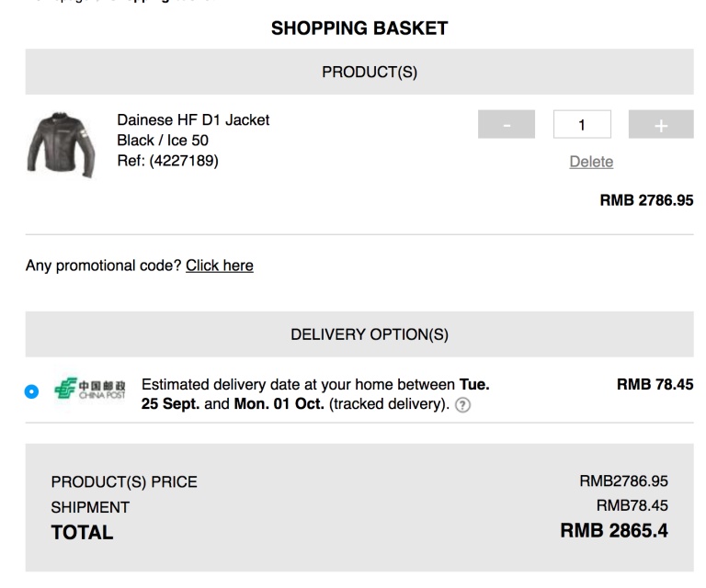Open the promotional code 'Click here' link
The height and width of the screenshot is (588, 706).
(x=220, y=266)
